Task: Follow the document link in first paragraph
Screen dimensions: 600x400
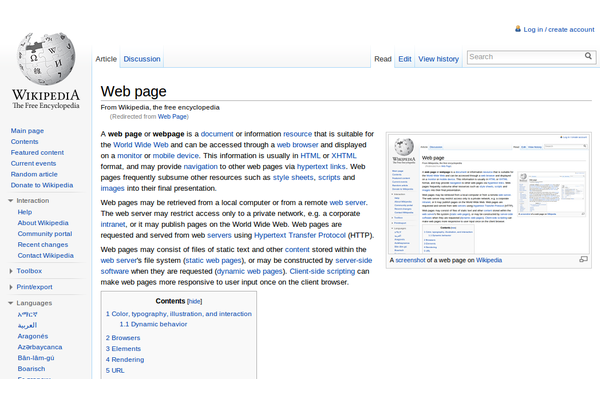Action: [x=217, y=134]
